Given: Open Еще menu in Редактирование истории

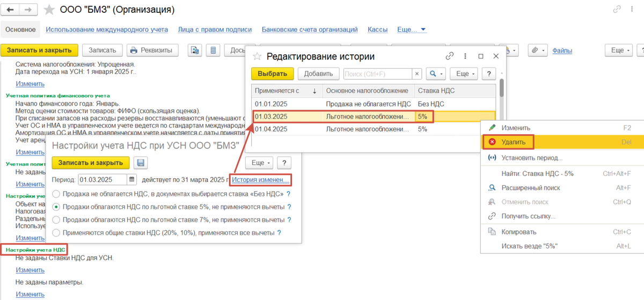Looking at the screenshot, I should (464, 74).
